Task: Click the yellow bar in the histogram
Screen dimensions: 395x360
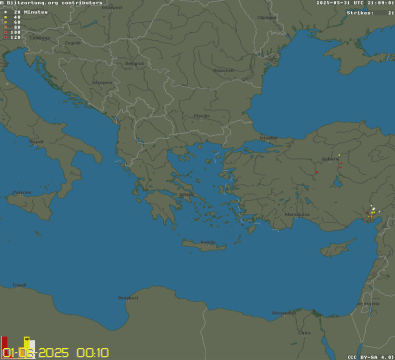Action: [27, 347]
